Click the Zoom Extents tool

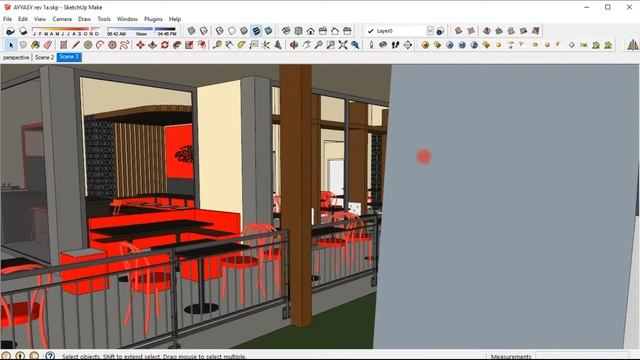point(343,45)
